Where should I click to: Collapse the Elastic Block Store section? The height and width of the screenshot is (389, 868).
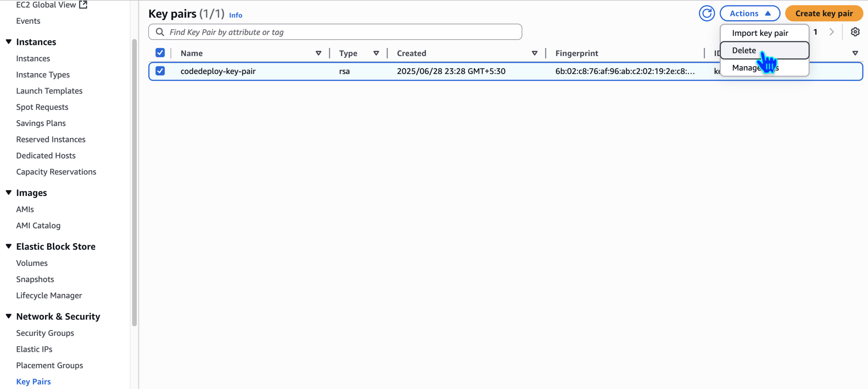[x=9, y=246]
